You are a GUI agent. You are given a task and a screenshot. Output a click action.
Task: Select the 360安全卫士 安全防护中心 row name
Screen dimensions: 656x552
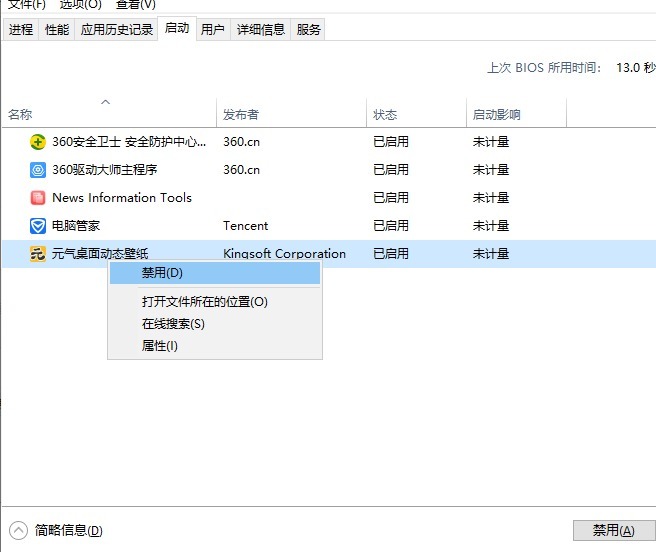(129, 142)
